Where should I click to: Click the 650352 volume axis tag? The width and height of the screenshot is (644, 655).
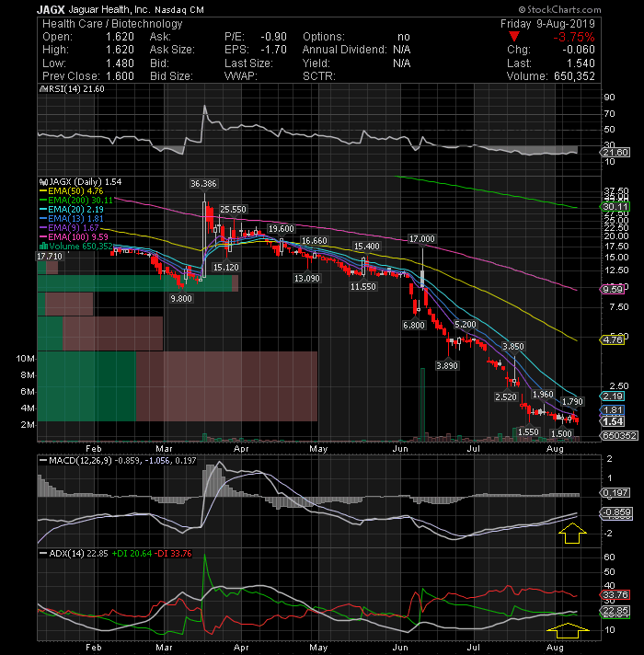click(x=619, y=436)
